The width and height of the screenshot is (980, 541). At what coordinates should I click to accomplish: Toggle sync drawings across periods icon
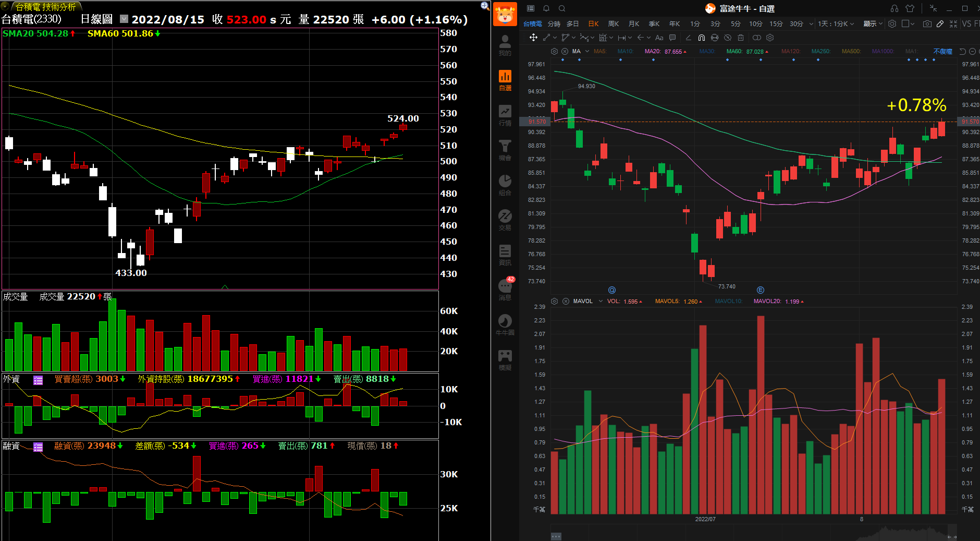715,38
